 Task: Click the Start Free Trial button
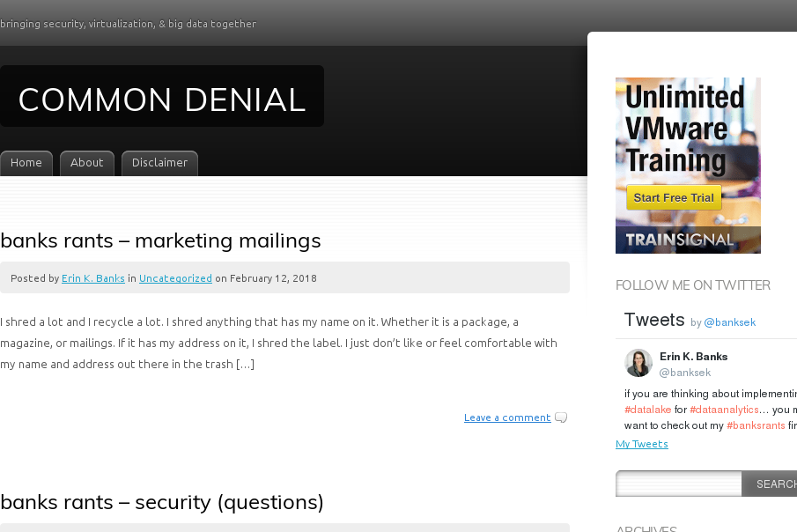(674, 197)
